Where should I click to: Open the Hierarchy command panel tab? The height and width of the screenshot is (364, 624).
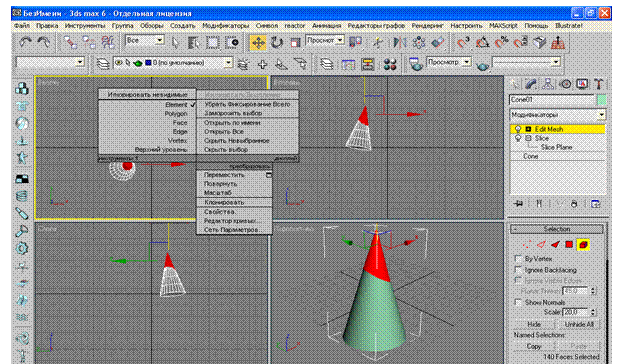click(x=548, y=84)
